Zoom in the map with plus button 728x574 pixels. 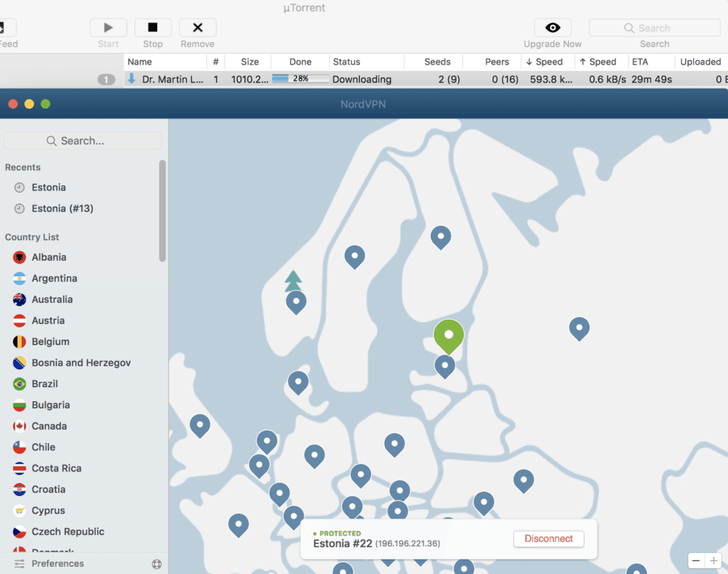click(x=713, y=561)
